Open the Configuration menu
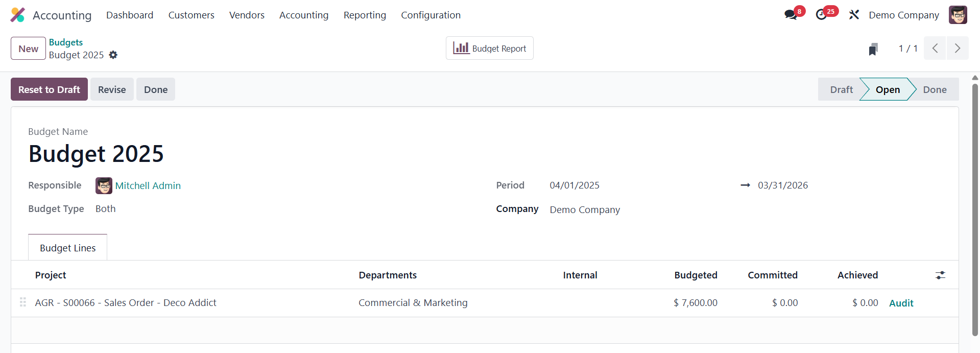This screenshot has width=980, height=353. pyautogui.click(x=431, y=15)
